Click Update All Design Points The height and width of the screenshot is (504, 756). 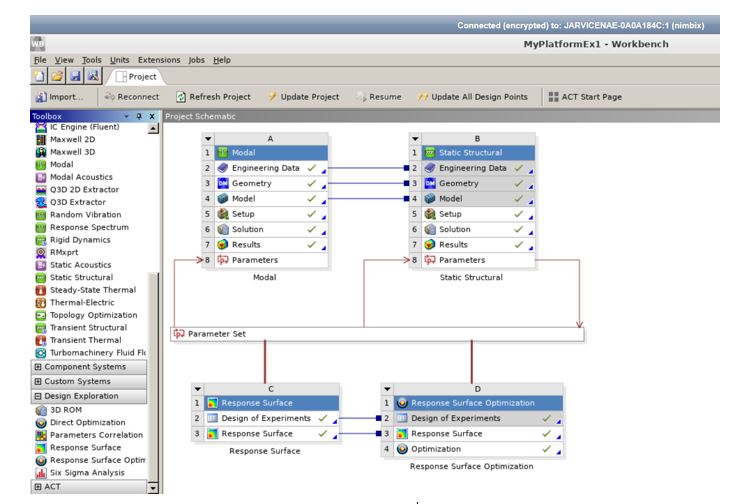pos(473,97)
